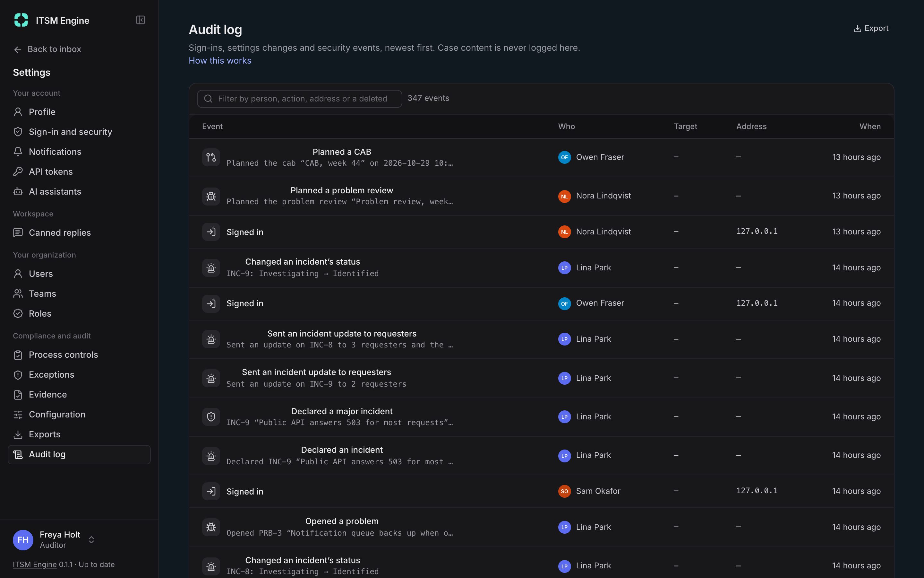The width and height of the screenshot is (924, 578).
Task: Open the How this works link
Action: click(x=220, y=61)
